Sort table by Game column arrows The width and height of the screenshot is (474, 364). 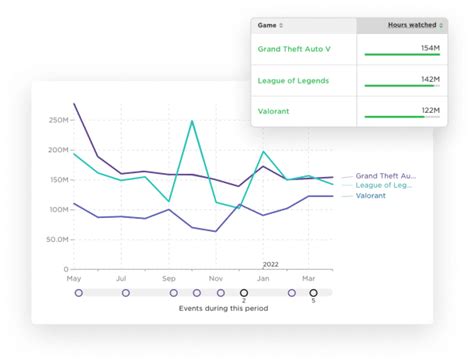281,25
